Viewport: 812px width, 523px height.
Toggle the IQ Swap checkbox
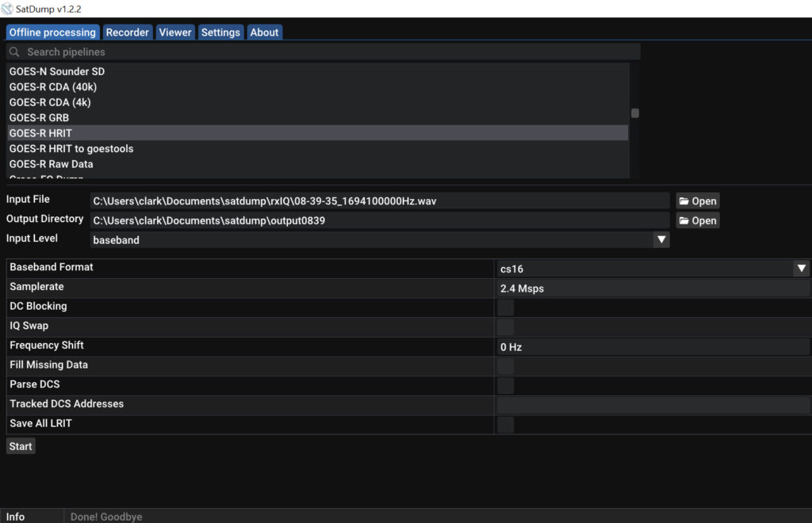[x=505, y=326]
